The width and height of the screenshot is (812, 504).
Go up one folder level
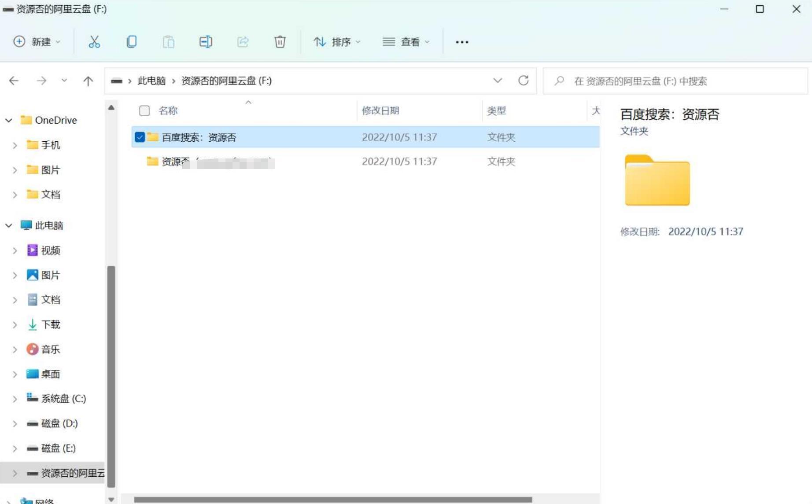[x=88, y=81]
